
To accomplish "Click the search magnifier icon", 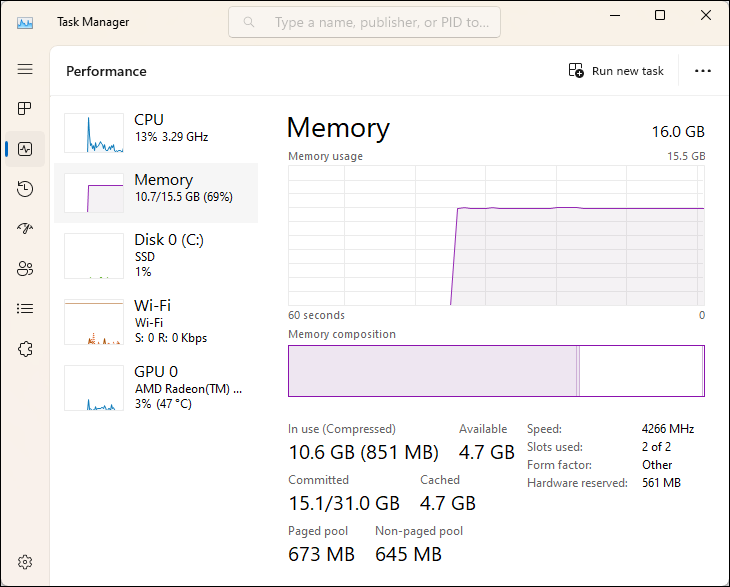I will coord(249,22).
